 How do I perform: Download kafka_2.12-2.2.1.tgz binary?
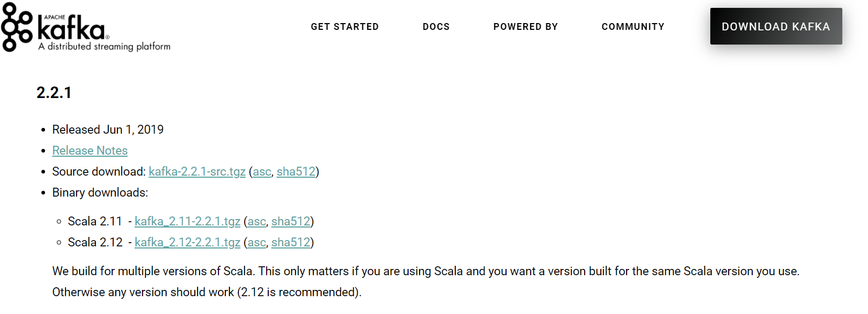(188, 243)
